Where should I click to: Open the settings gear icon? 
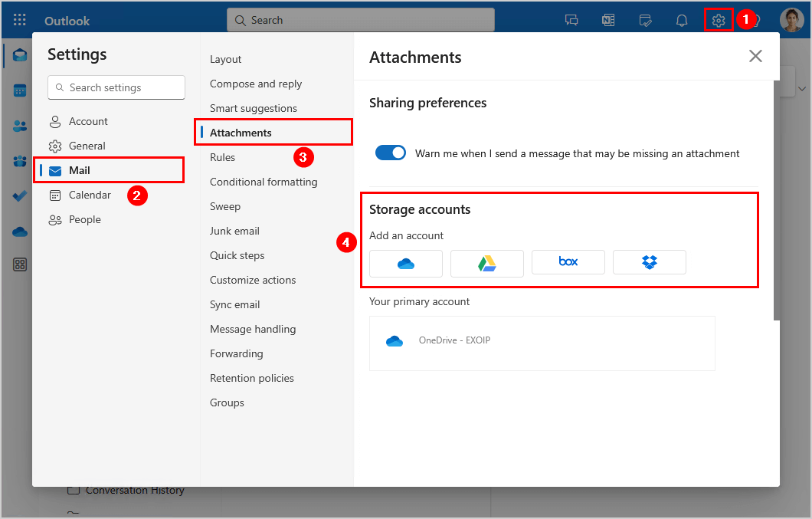719,20
